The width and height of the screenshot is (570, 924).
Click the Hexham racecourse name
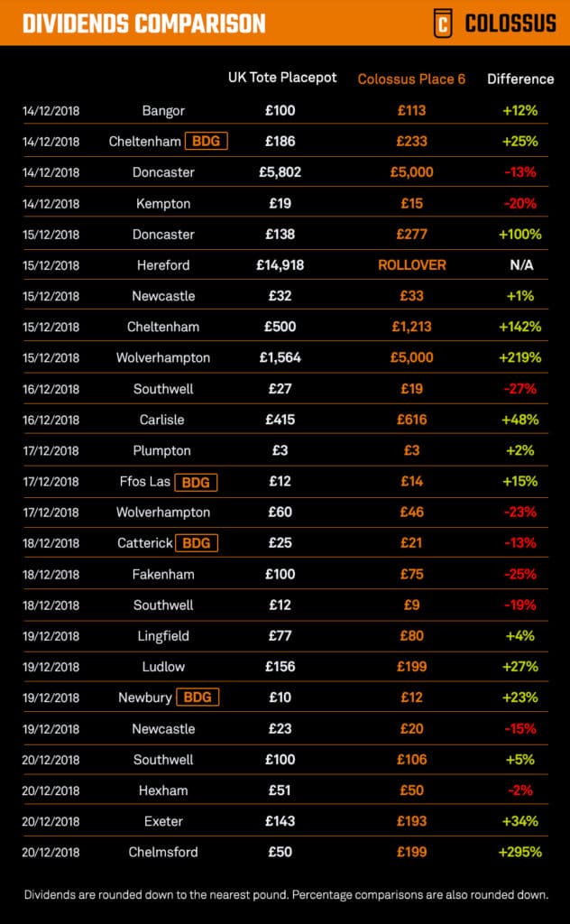(x=163, y=790)
